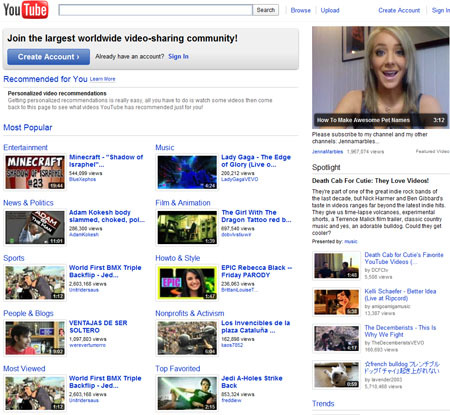Viewport: 450px width, 415px height.
Task: Open VENTAJAS DE SER SOLTERO video title
Action: tap(98, 327)
